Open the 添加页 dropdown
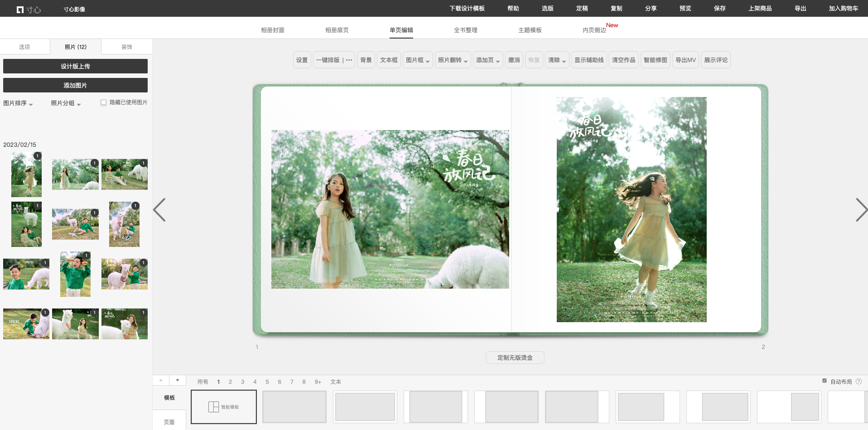Viewport: 868px width, 430px height. click(x=488, y=60)
